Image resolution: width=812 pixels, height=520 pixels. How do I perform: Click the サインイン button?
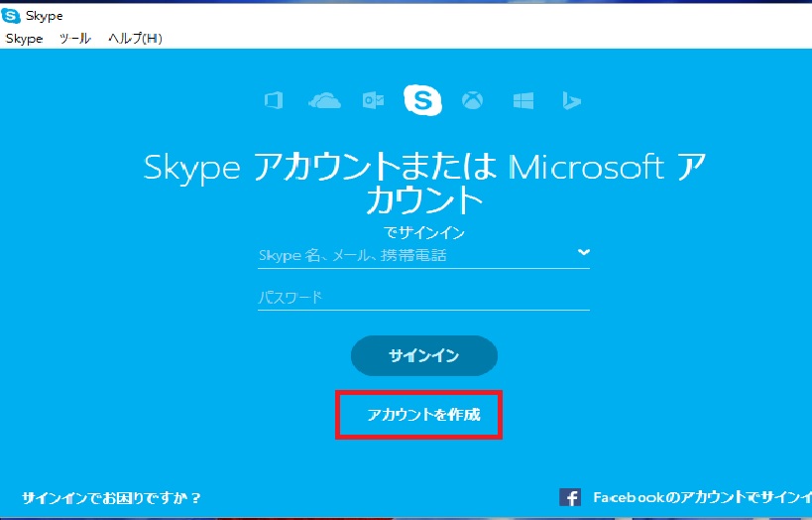[x=424, y=355]
